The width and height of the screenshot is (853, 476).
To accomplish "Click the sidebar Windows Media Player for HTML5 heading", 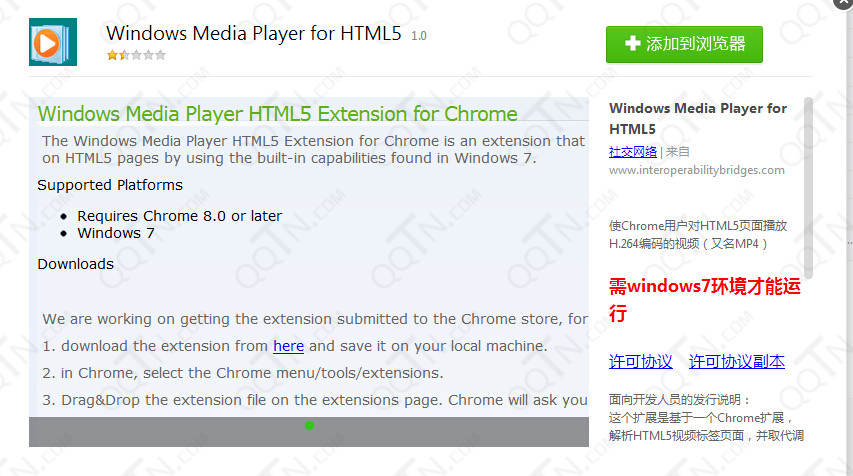I will click(697, 118).
